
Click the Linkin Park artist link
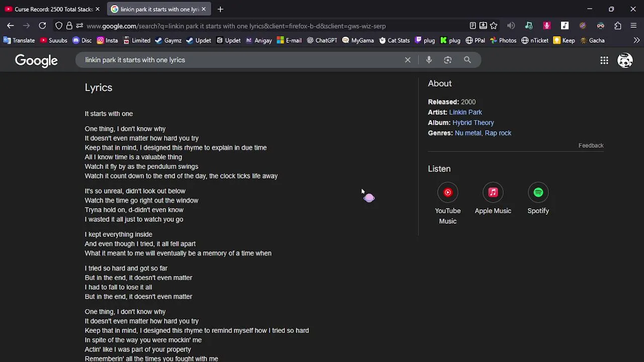tap(465, 112)
